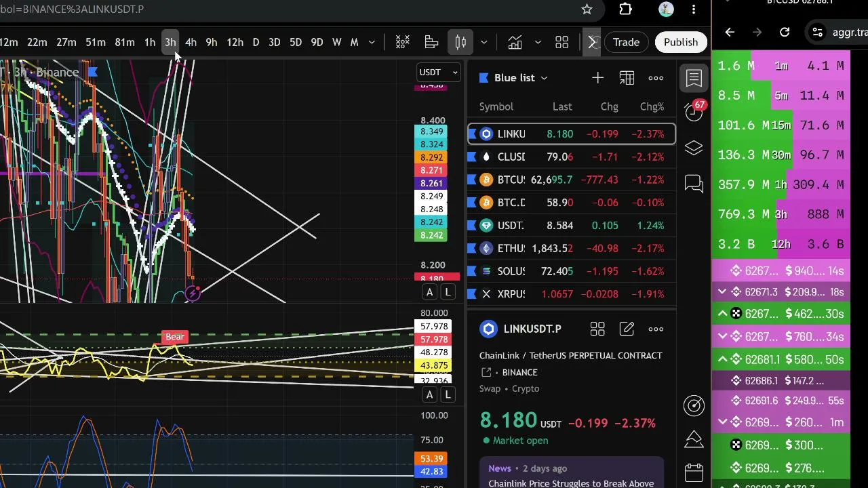This screenshot has width=868, height=488.
Task: Click the highlighted candles chart type icon
Action: (460, 42)
